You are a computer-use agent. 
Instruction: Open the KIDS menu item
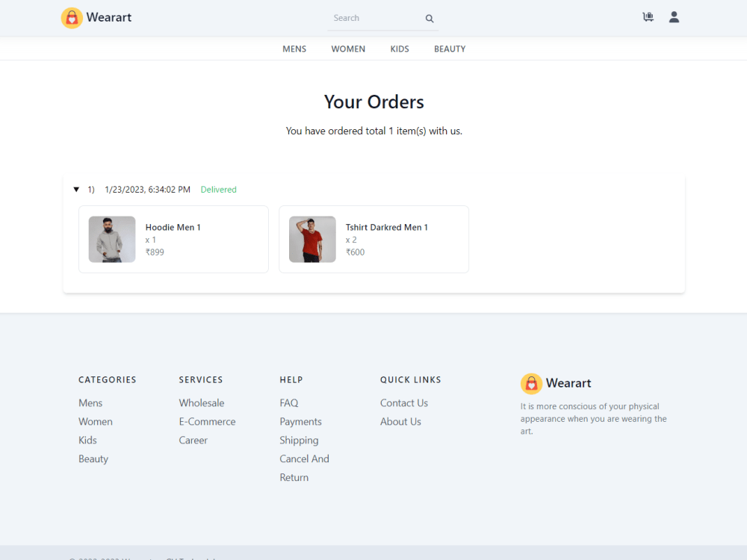tap(400, 49)
